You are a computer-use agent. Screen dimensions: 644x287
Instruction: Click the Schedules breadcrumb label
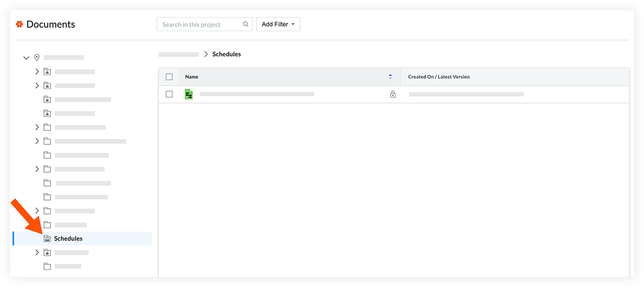[226, 54]
